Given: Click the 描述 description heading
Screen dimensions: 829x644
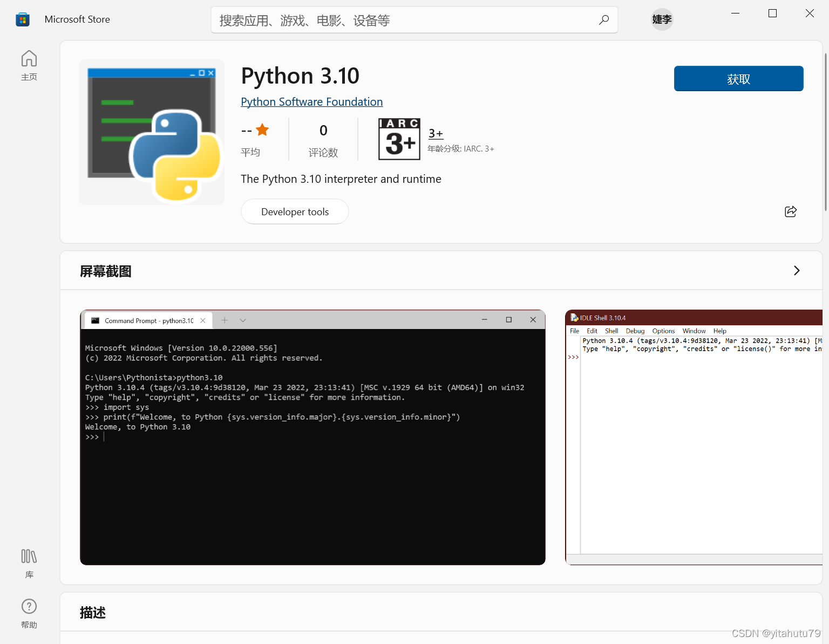Looking at the screenshot, I should click(93, 613).
